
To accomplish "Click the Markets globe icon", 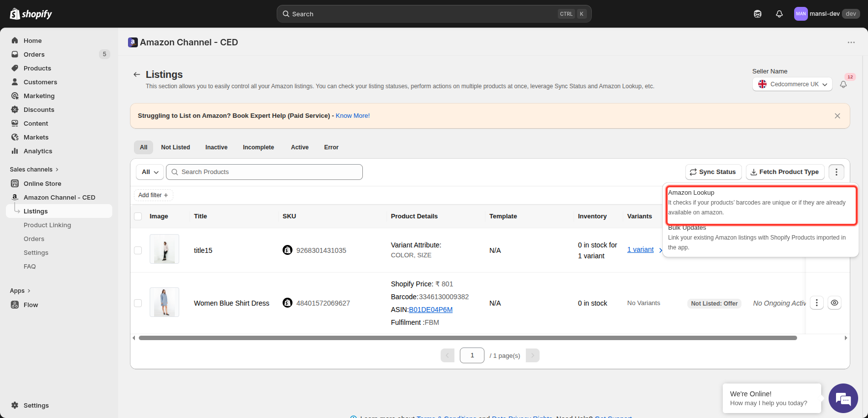I will tap(15, 137).
